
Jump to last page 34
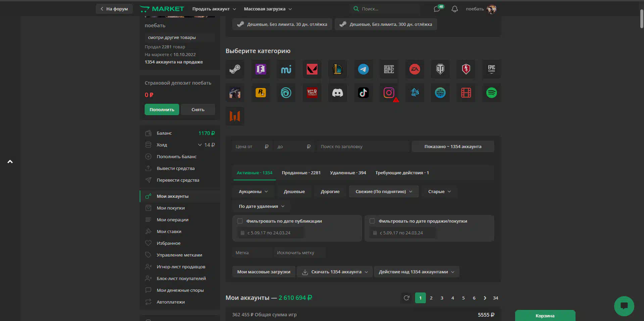coord(496,298)
